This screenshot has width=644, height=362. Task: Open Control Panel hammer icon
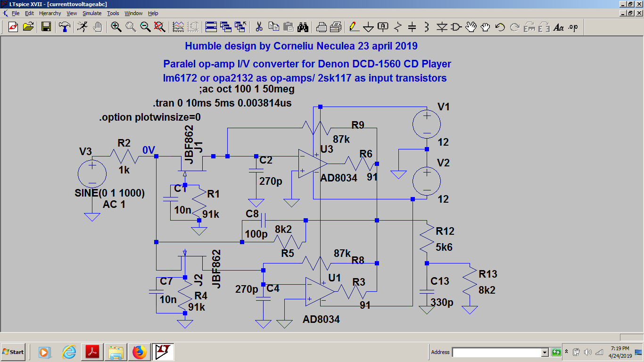pos(65,27)
